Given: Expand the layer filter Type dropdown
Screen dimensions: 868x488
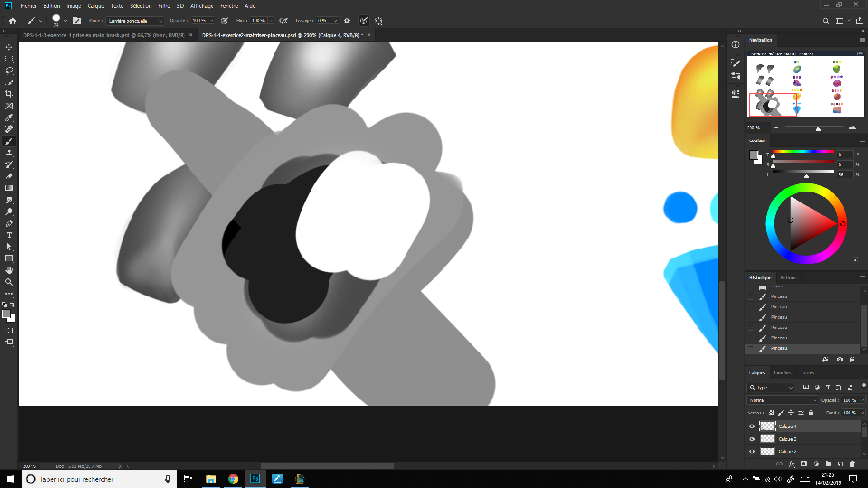Looking at the screenshot, I should (771, 387).
